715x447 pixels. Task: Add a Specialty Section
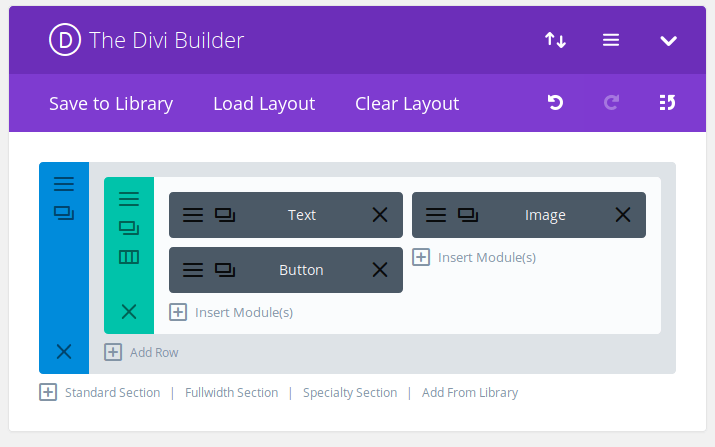[350, 393]
